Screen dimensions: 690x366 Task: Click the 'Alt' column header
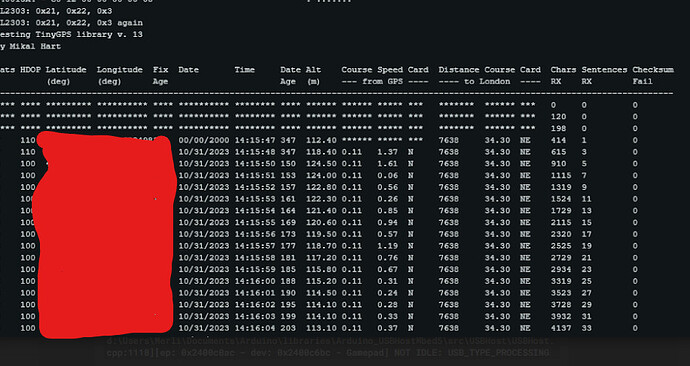[x=313, y=70]
